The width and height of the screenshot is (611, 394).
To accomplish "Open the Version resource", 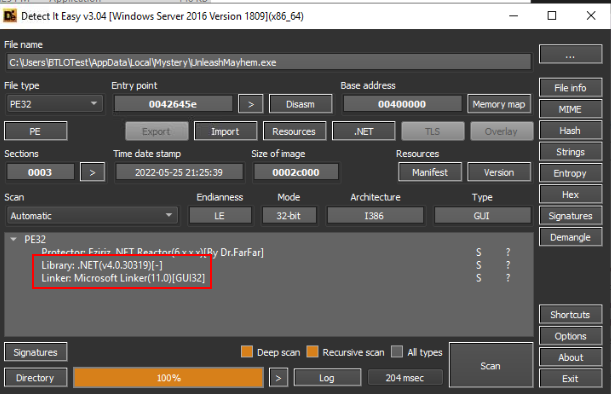I will [499, 172].
